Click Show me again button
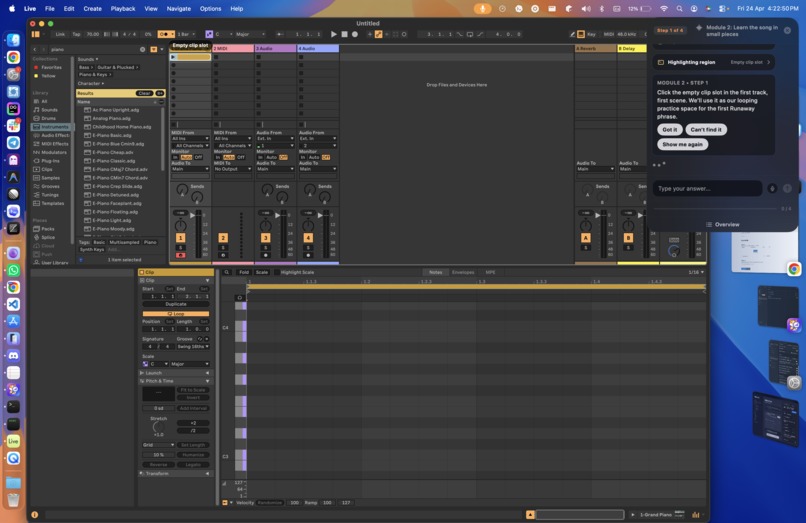 click(682, 145)
